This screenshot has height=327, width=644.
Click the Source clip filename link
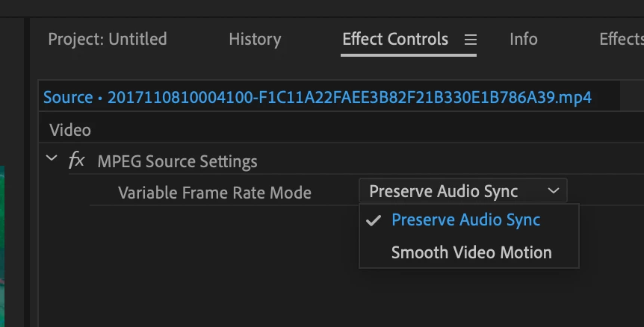317,97
